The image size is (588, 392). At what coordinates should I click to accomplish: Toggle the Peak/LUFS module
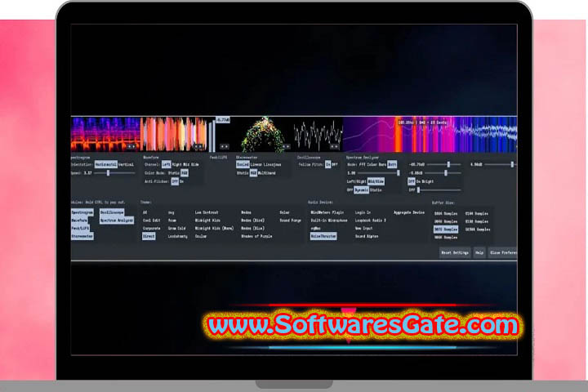[80, 229]
